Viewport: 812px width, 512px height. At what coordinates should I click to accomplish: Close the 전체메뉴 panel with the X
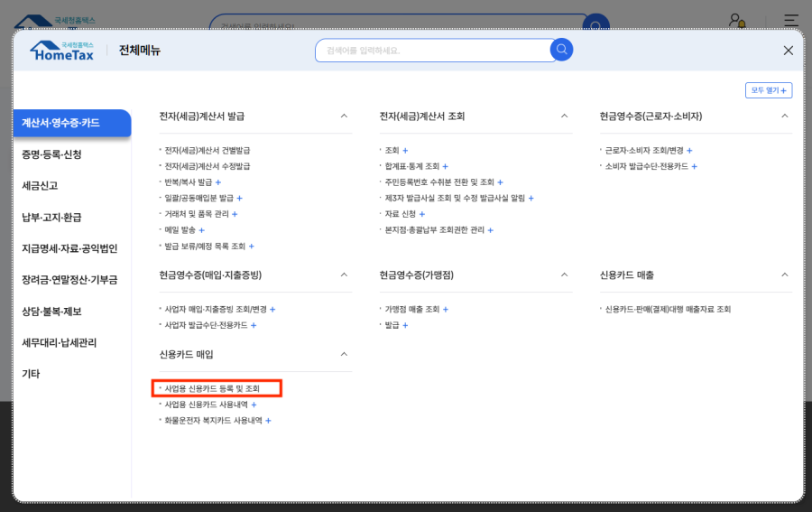tap(788, 51)
